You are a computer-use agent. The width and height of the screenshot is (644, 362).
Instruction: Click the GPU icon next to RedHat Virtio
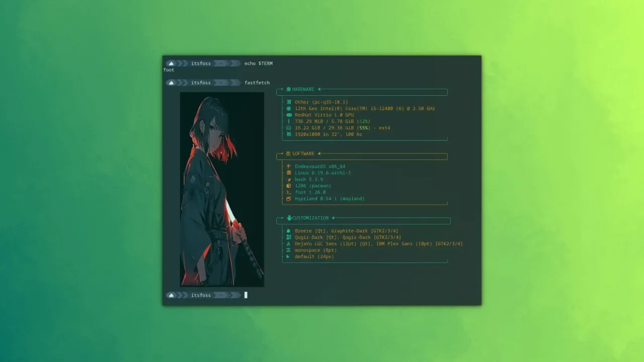click(288, 115)
